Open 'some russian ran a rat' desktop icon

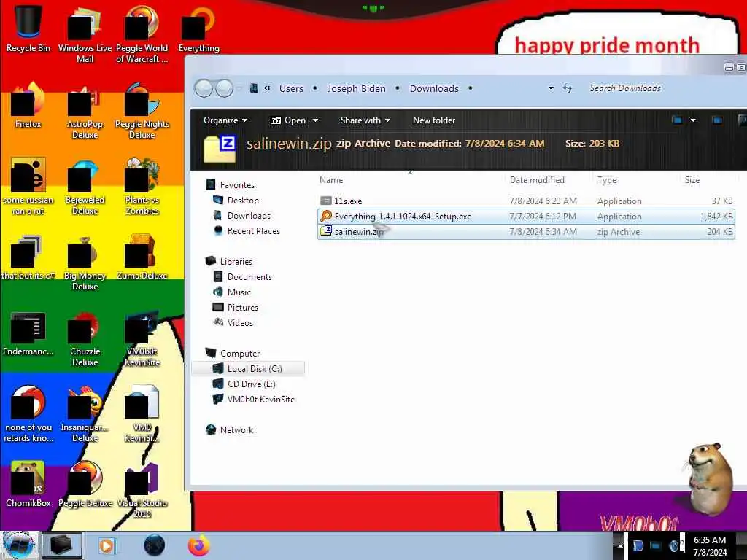click(x=28, y=187)
